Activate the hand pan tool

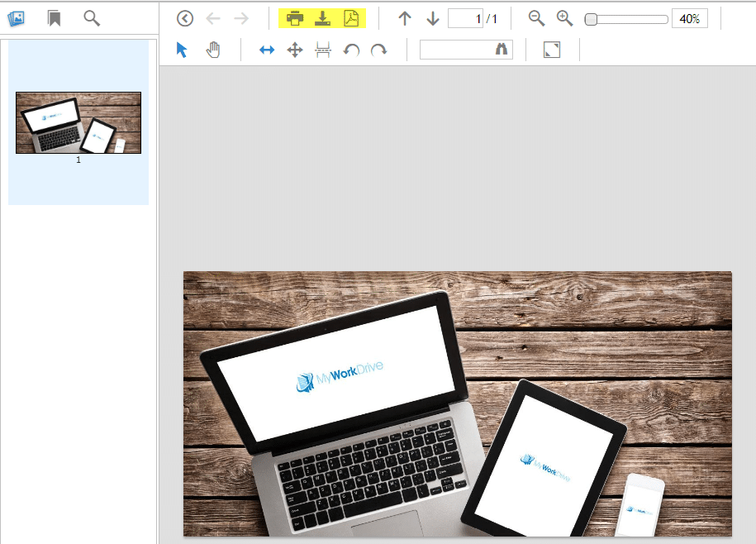pos(213,50)
